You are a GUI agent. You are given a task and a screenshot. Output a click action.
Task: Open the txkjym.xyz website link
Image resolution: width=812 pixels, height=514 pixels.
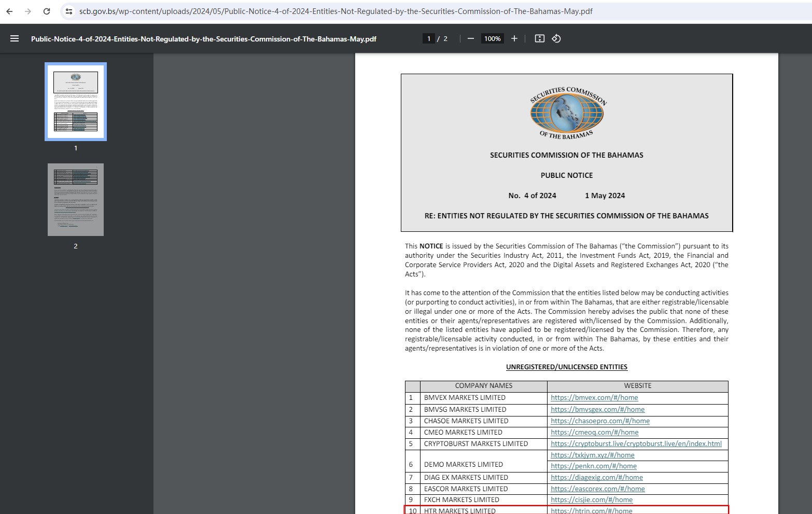coord(593,455)
